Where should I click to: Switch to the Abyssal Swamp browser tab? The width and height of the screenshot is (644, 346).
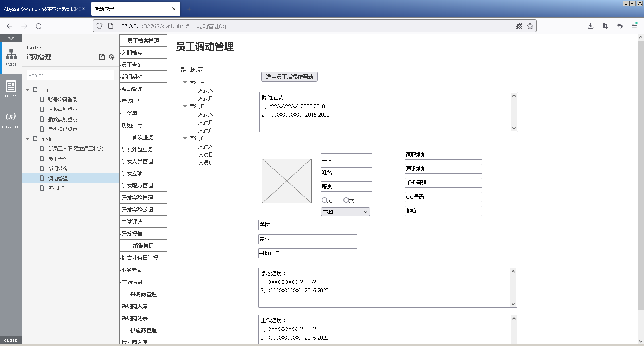coord(42,9)
